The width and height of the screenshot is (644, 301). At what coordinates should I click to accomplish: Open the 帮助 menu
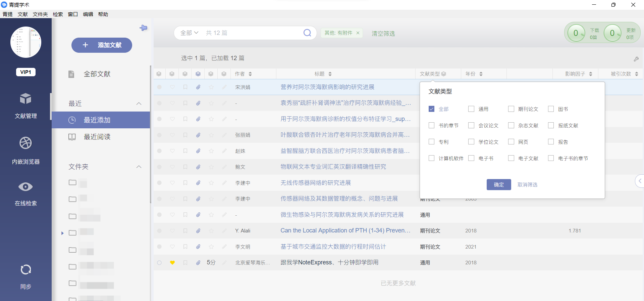103,14
